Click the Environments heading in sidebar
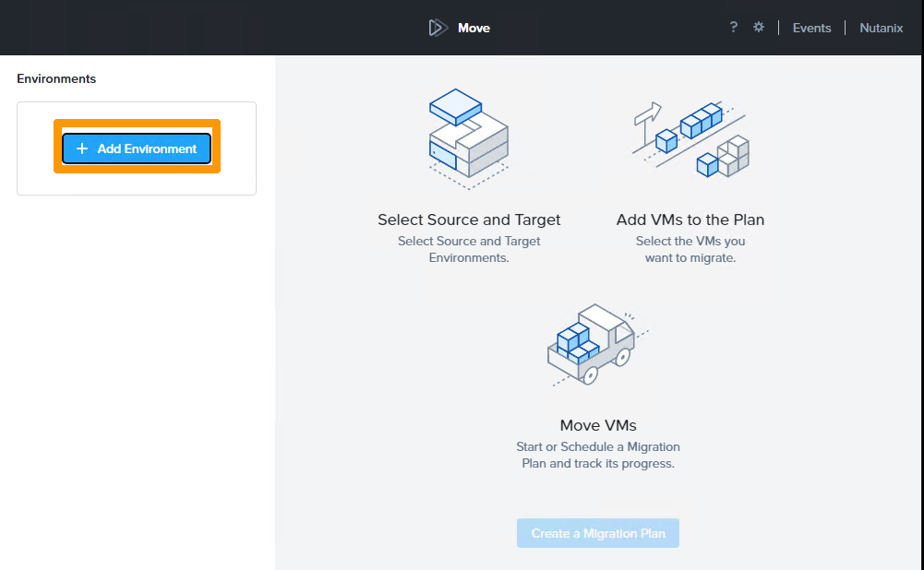The image size is (924, 570). click(x=56, y=79)
